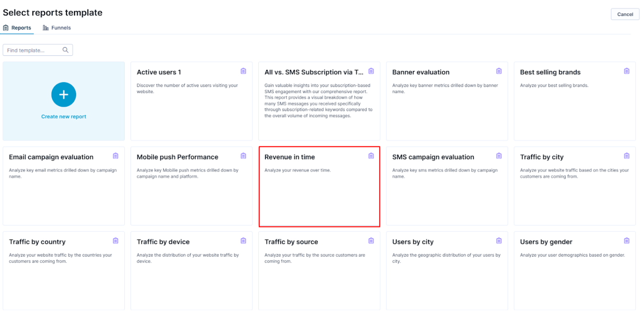Screen dimensions: 644x311
Task: Switch to the Funnels tab
Action: coord(57,28)
